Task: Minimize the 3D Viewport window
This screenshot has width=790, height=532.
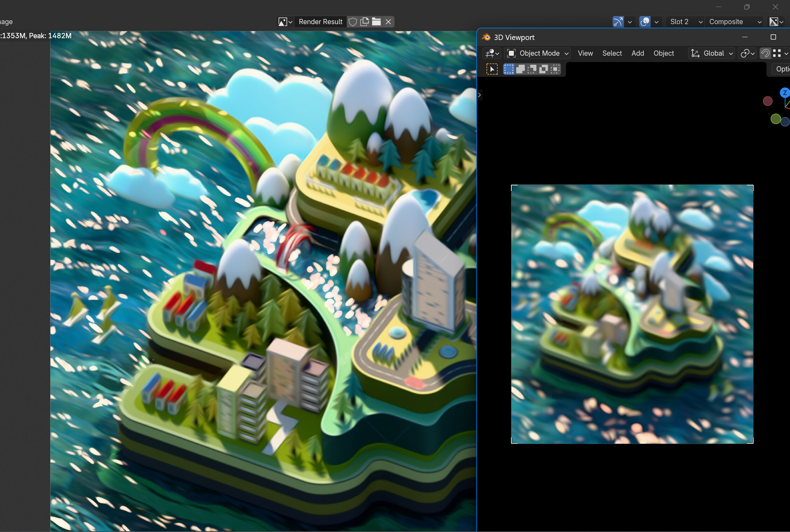Action: pos(745,37)
